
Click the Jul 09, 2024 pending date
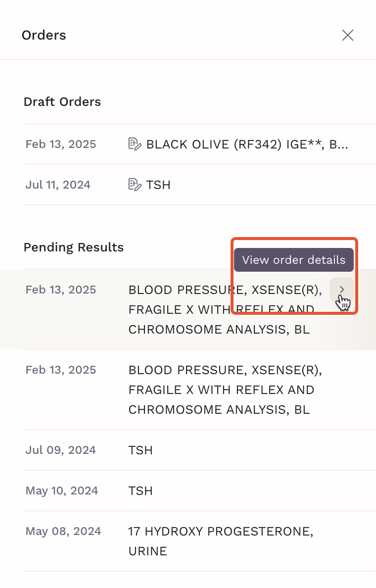point(61,450)
